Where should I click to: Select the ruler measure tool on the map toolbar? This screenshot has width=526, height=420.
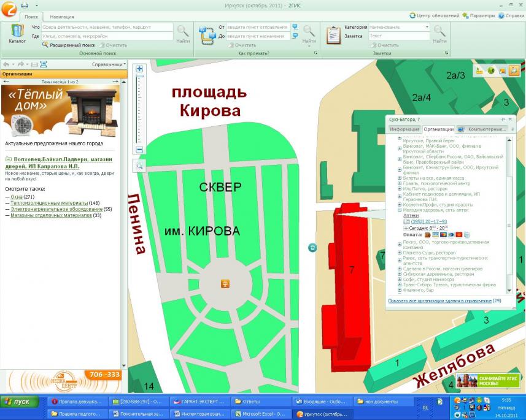480,71
